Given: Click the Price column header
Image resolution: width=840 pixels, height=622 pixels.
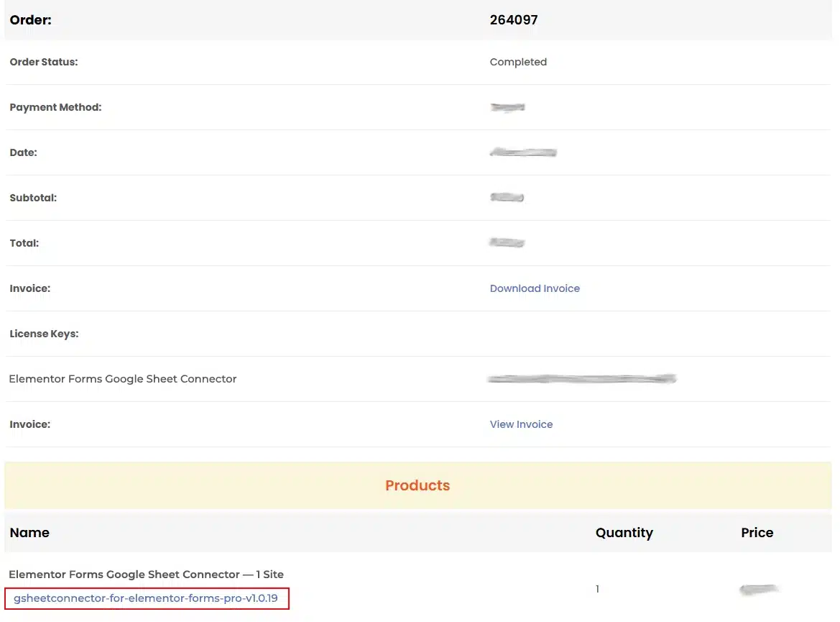Looking at the screenshot, I should [757, 533].
